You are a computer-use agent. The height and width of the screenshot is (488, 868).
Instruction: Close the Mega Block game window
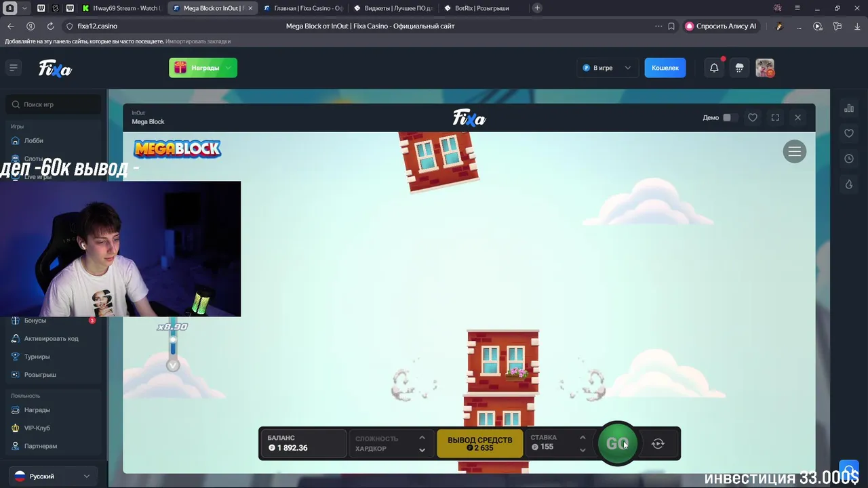[x=797, y=117]
